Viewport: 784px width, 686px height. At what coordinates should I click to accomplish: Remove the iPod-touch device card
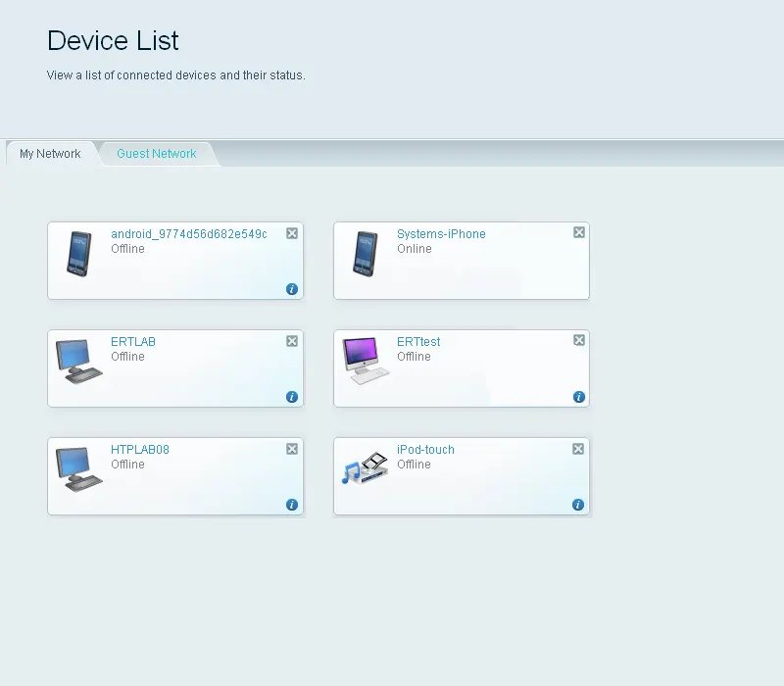click(578, 449)
